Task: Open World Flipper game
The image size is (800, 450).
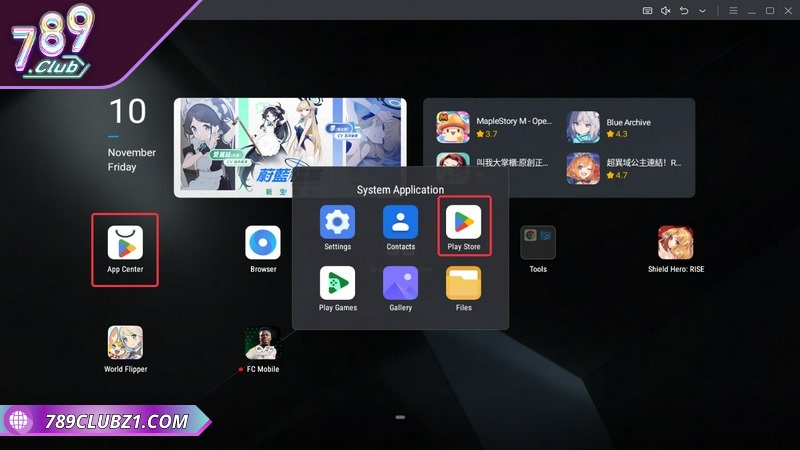Action: (126, 343)
